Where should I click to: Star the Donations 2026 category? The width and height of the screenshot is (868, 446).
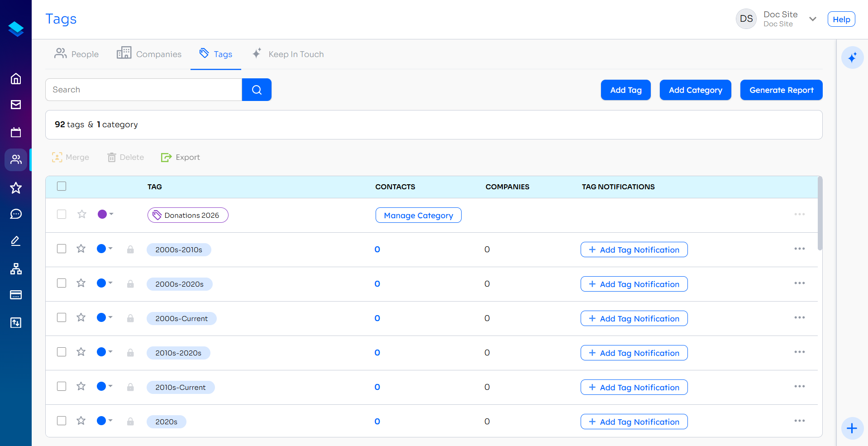(x=82, y=214)
